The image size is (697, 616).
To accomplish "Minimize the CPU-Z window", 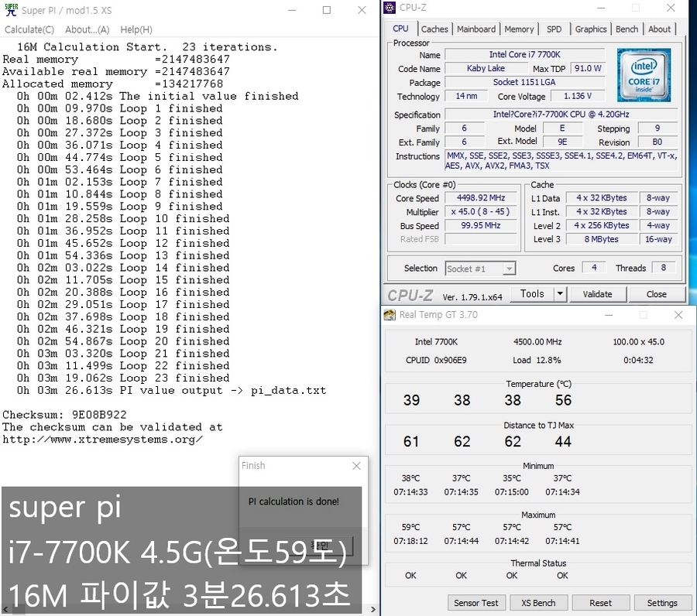I will (x=601, y=8).
